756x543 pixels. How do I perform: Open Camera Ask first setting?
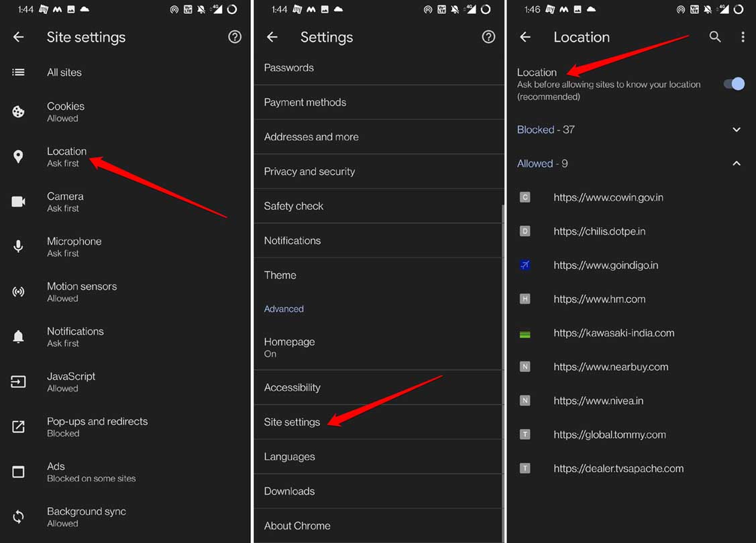(125, 202)
